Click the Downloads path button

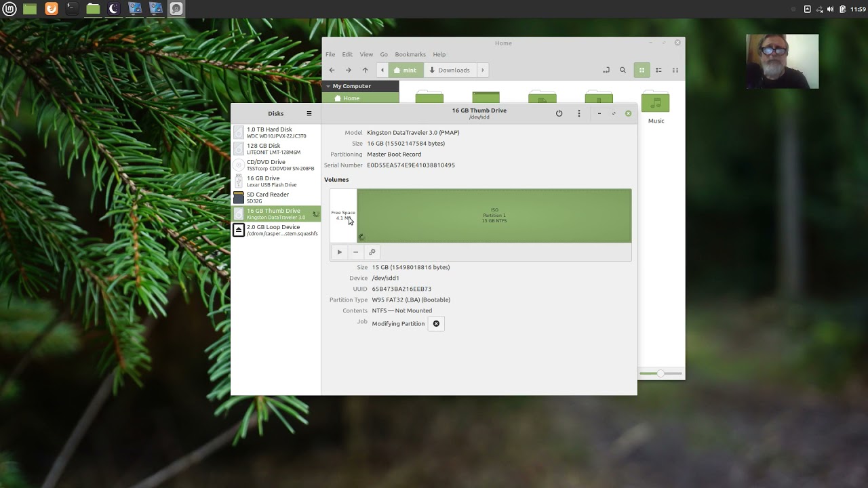[x=450, y=70]
